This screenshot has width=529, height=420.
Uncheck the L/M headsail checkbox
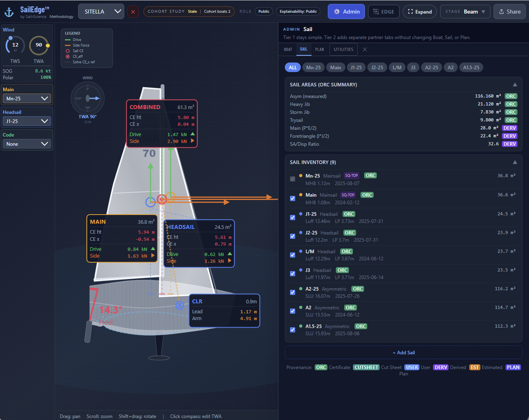(293, 255)
